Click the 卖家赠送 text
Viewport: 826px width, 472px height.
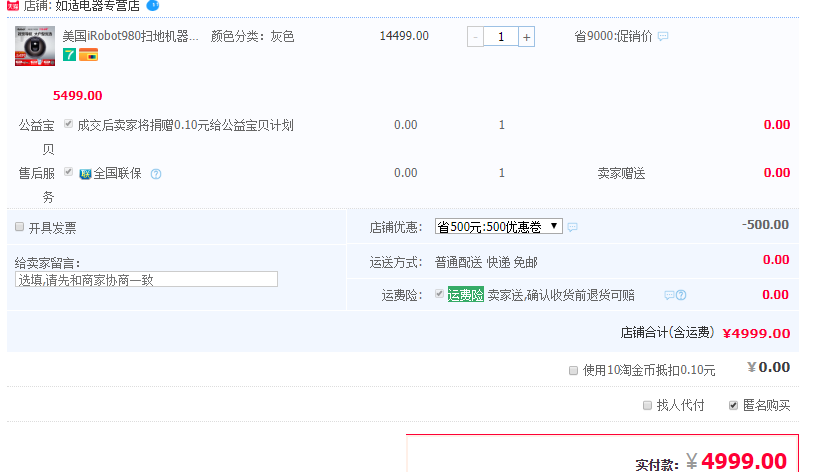tap(622, 173)
